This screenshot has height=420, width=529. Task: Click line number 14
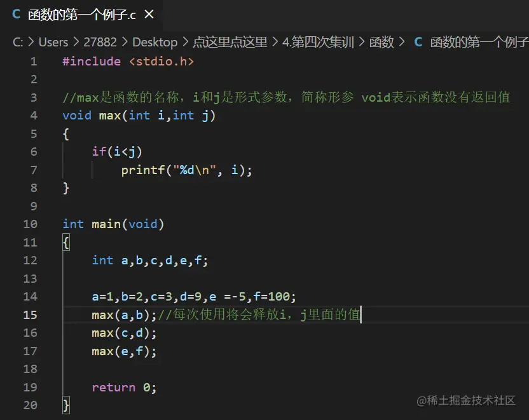tap(30, 296)
